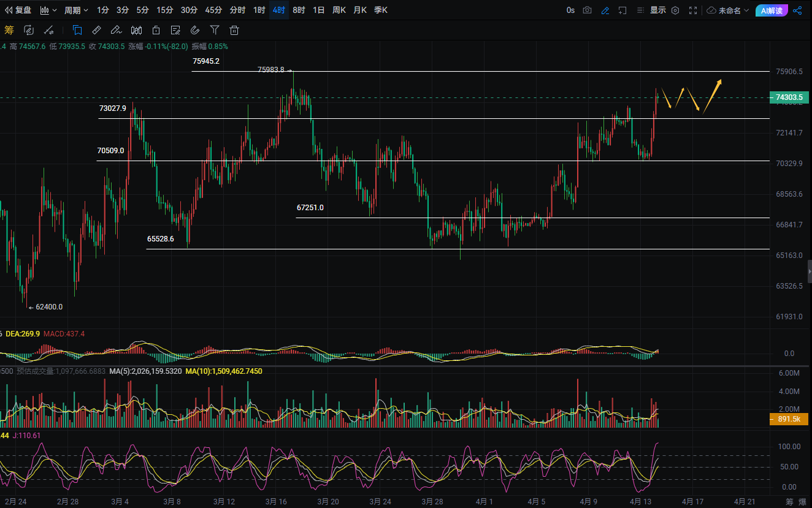This screenshot has width=812, height=508.
Task: Select the candlestick pattern tool icon
Action: pyautogui.click(x=137, y=30)
